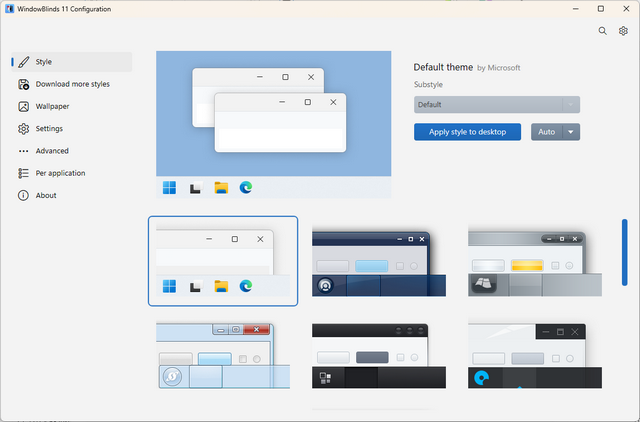Click the Download more styles icon
Viewport: 640px width, 422px height.
pos(23,84)
